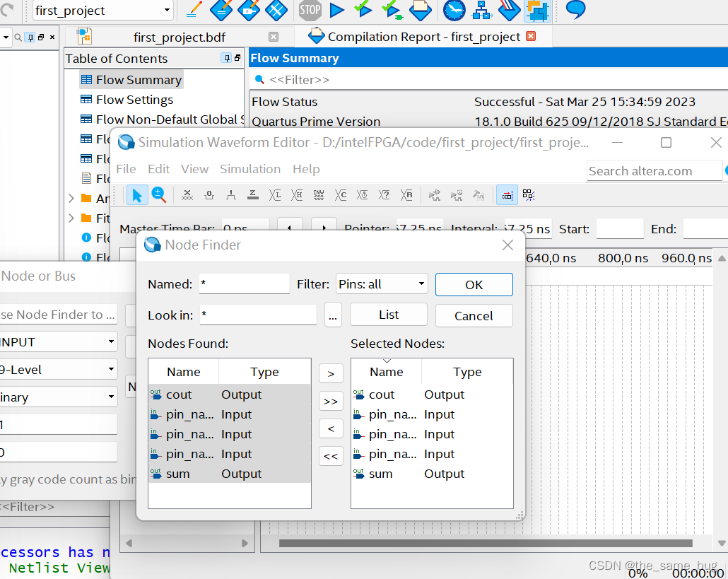Open Simulation menu in Waveform Editor

click(x=250, y=169)
